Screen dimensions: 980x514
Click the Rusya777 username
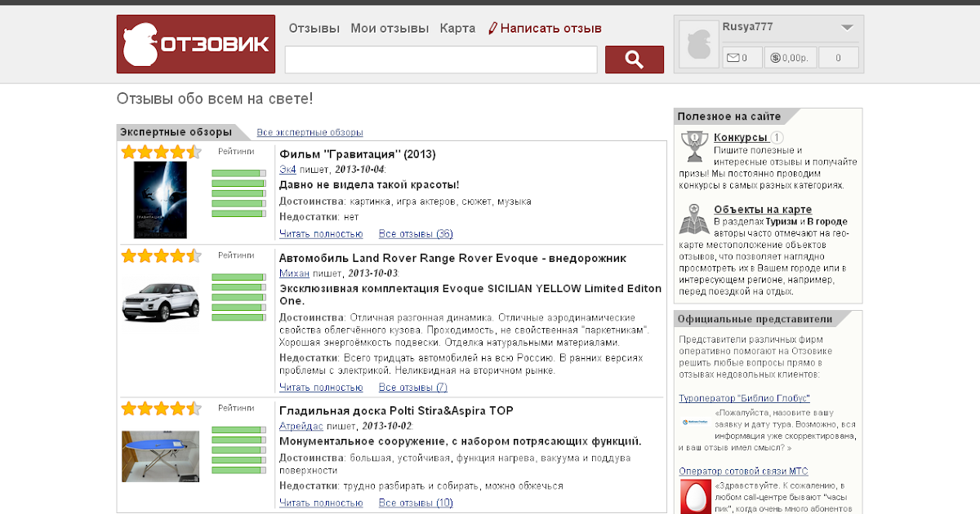click(x=748, y=27)
